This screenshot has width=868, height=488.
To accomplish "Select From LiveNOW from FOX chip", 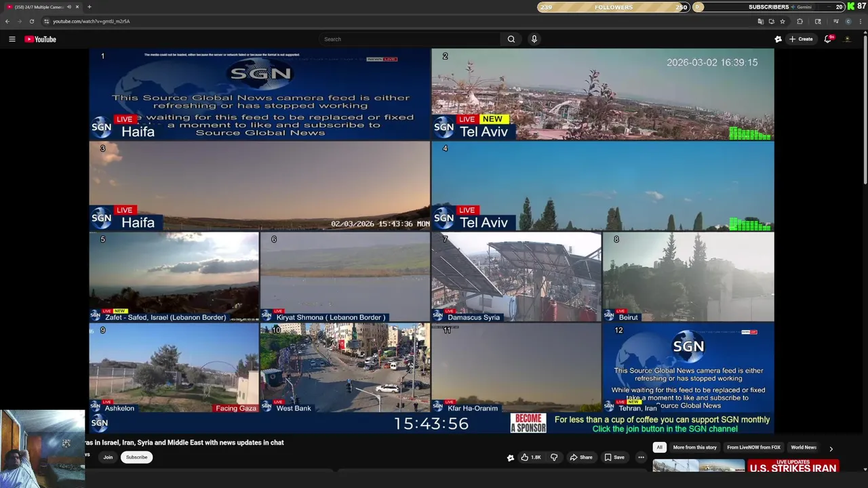I will [753, 447].
